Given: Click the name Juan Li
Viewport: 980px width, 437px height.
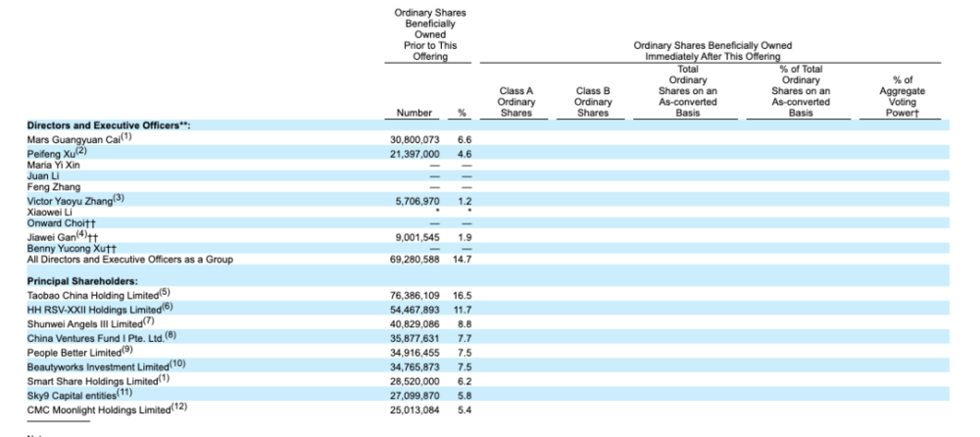Looking at the screenshot, I should click(x=43, y=176).
